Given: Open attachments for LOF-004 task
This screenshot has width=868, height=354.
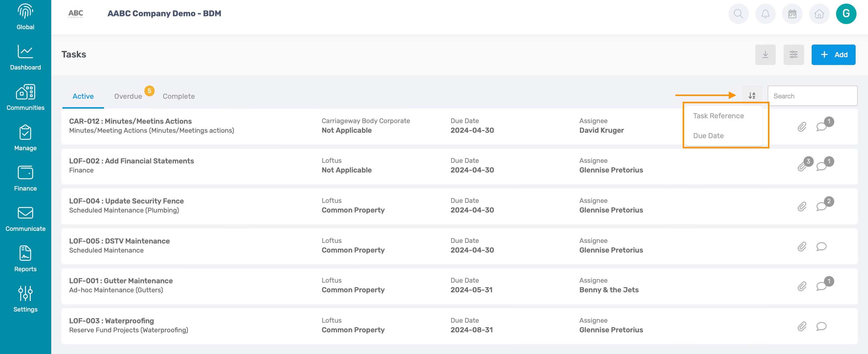Looking at the screenshot, I should pyautogui.click(x=802, y=206).
